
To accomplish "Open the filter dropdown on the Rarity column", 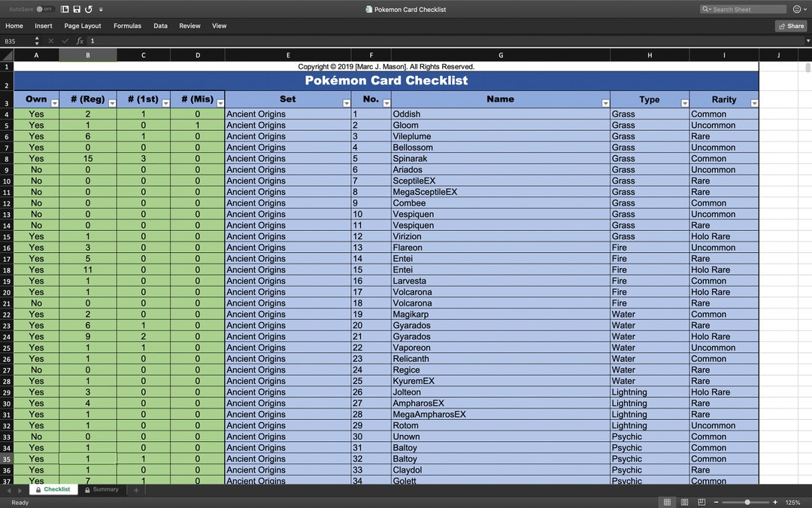I will point(754,102).
